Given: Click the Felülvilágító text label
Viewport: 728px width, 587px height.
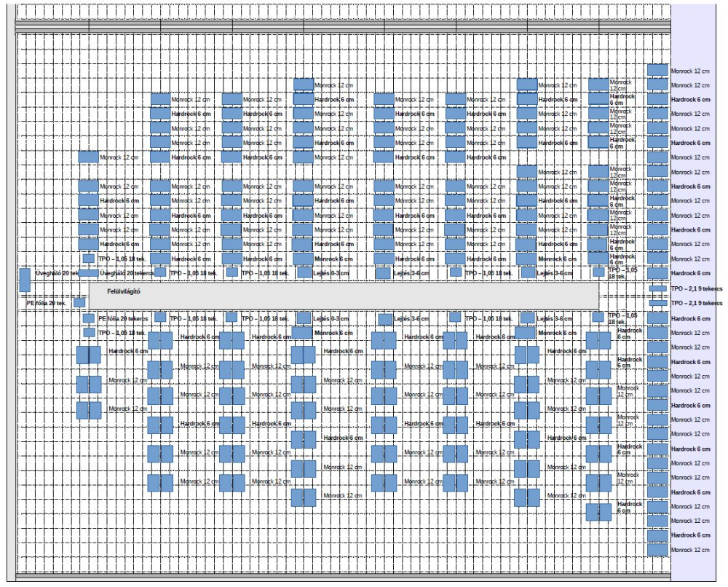Looking at the screenshot, I should [122, 291].
